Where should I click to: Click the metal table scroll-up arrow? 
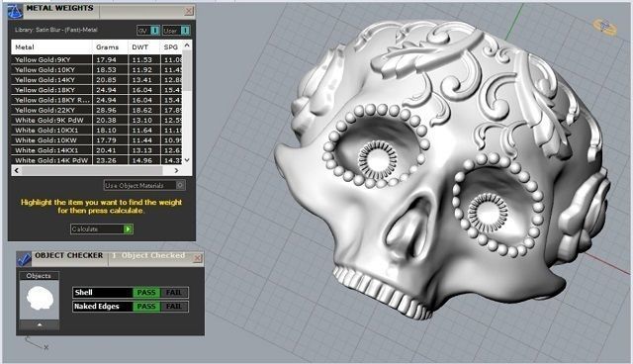click(187, 45)
